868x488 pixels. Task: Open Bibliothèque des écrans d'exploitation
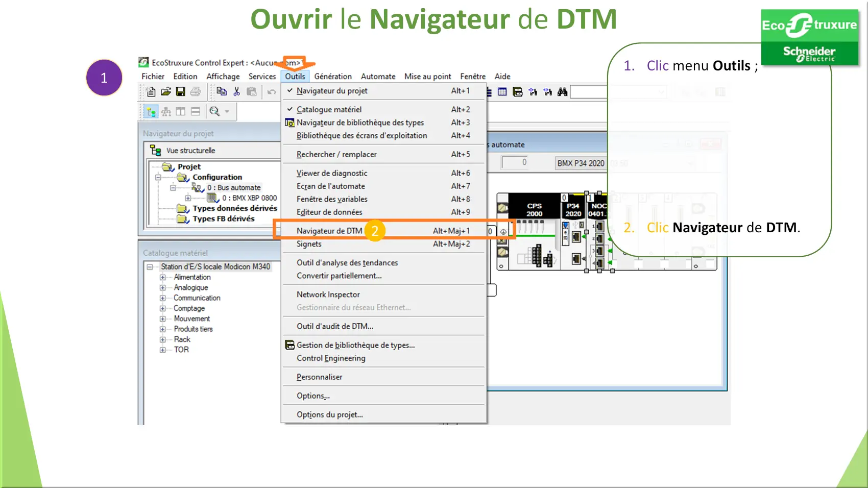pyautogui.click(x=383, y=136)
